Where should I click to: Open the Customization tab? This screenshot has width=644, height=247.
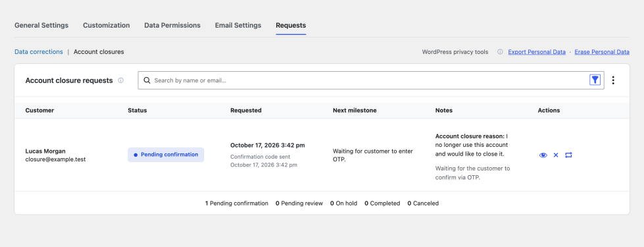(x=107, y=25)
